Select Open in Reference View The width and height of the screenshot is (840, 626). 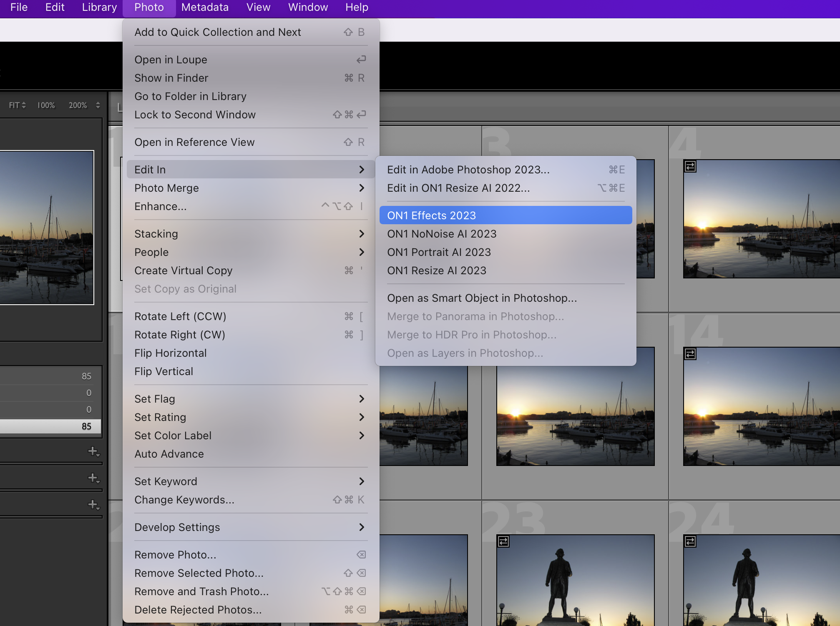coord(251,142)
